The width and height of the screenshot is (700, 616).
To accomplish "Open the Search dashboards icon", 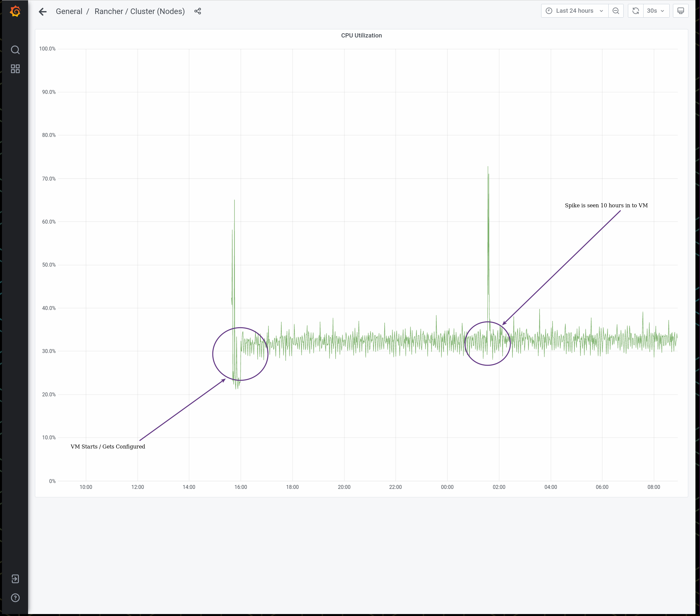I will [x=15, y=50].
